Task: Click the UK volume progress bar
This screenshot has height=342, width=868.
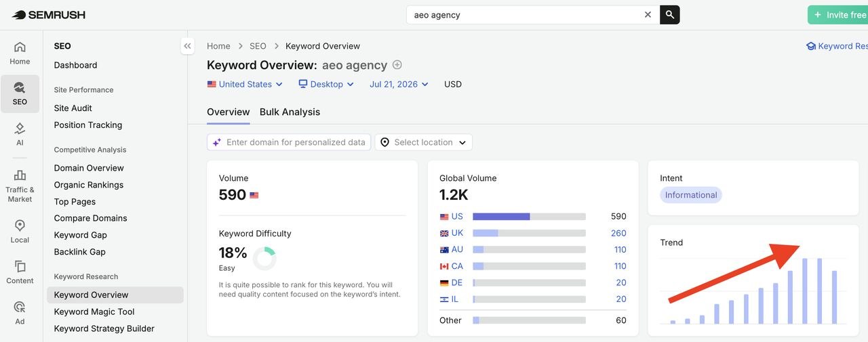Action: pos(529,233)
